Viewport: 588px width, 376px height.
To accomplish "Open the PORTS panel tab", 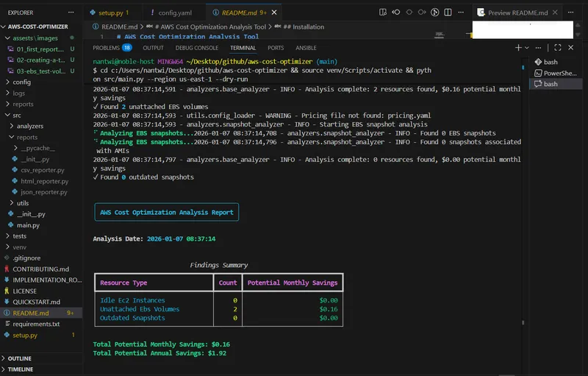I will click(x=276, y=48).
